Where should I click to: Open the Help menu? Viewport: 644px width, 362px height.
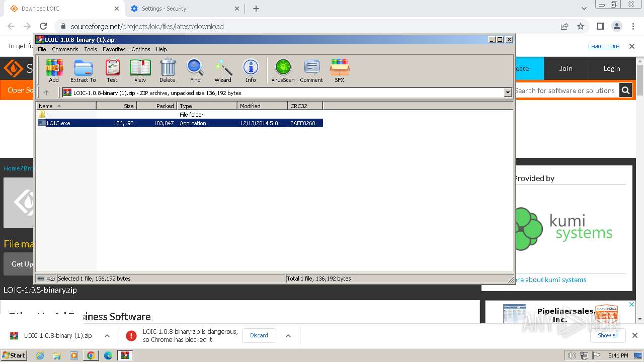(161, 49)
